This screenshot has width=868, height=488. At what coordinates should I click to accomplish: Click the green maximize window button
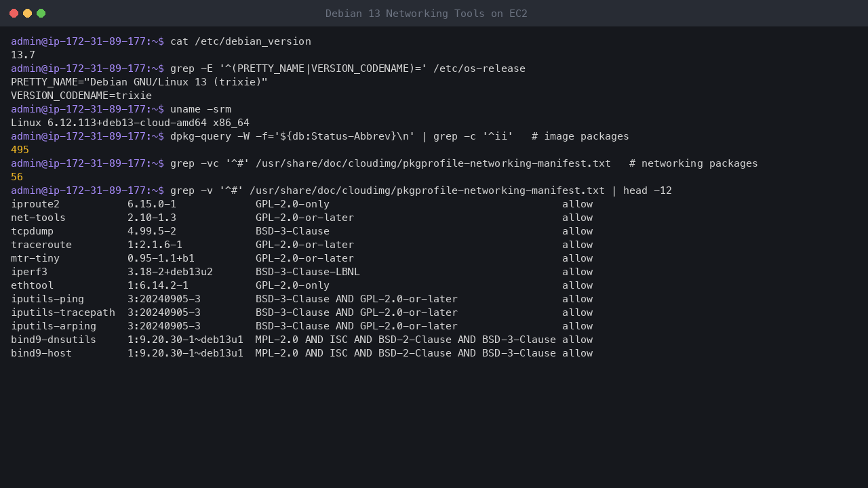point(41,14)
